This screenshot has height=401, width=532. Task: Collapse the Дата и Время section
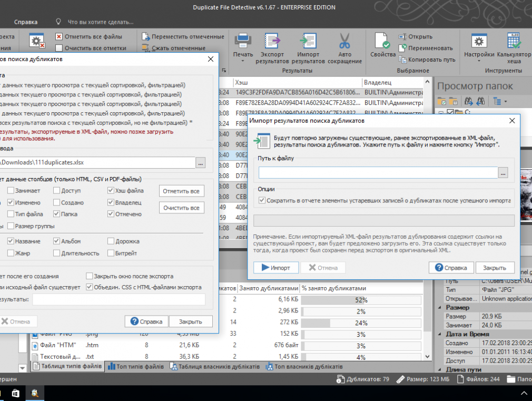(440, 334)
